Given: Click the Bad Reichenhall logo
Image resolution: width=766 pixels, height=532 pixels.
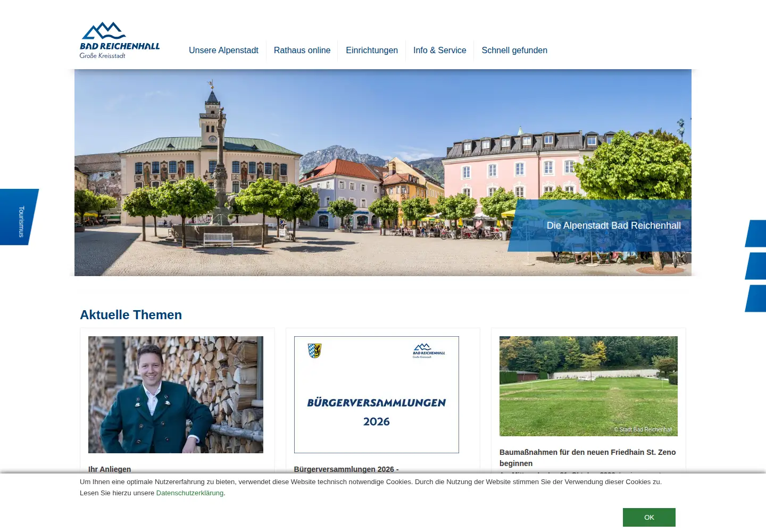Looking at the screenshot, I should pyautogui.click(x=120, y=40).
